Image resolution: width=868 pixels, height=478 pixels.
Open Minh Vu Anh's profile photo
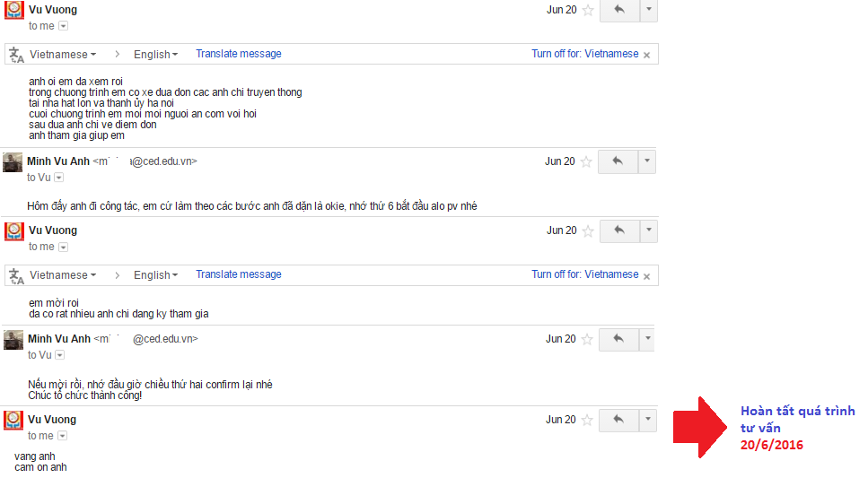(13, 162)
